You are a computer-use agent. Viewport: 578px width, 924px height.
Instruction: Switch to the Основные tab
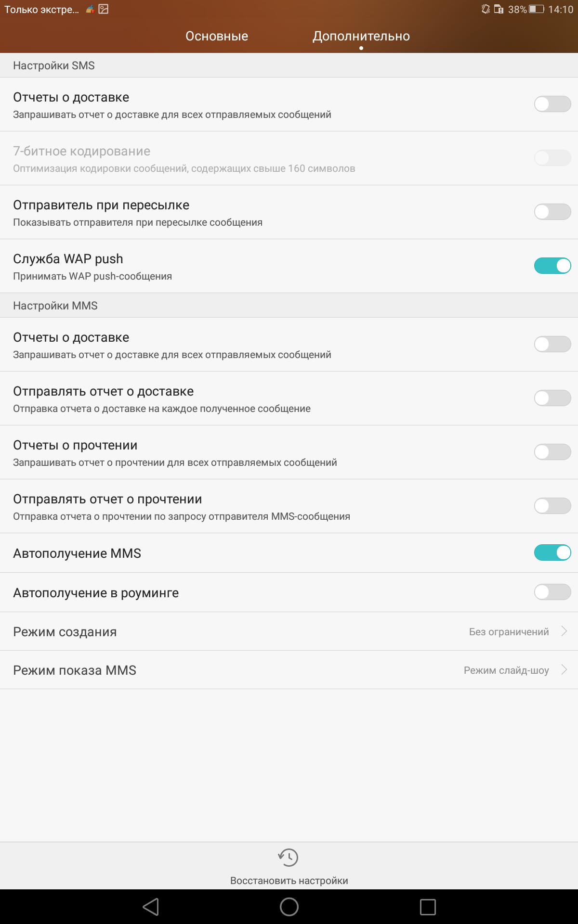tap(217, 36)
